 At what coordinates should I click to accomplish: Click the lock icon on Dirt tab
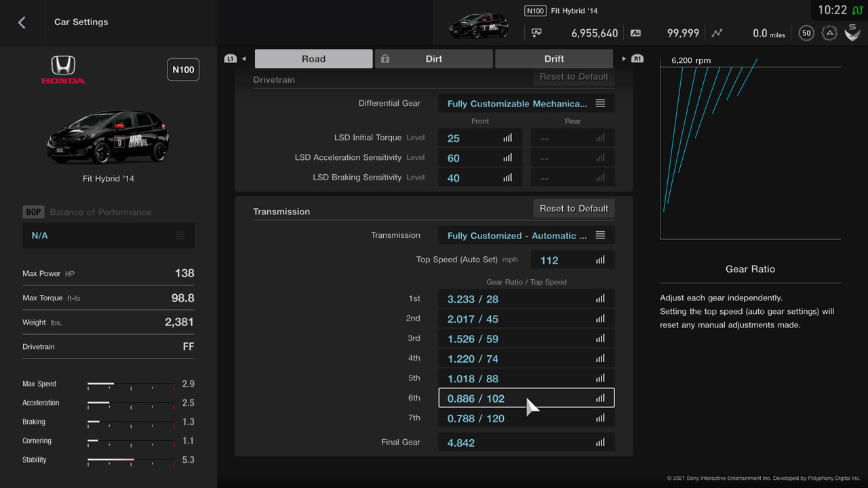tap(385, 59)
